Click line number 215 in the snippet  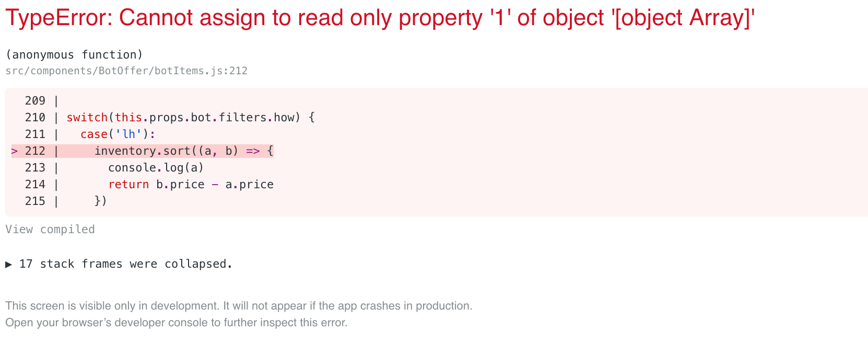tap(35, 201)
